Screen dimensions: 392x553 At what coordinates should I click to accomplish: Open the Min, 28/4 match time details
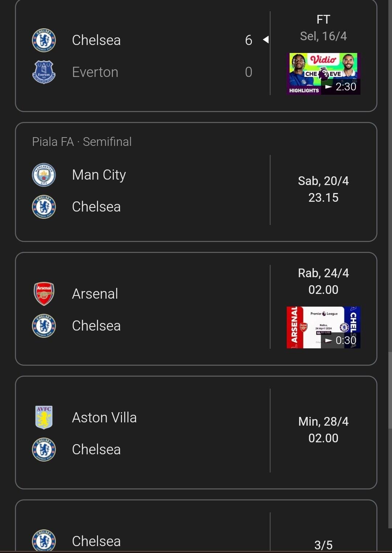[323, 430]
